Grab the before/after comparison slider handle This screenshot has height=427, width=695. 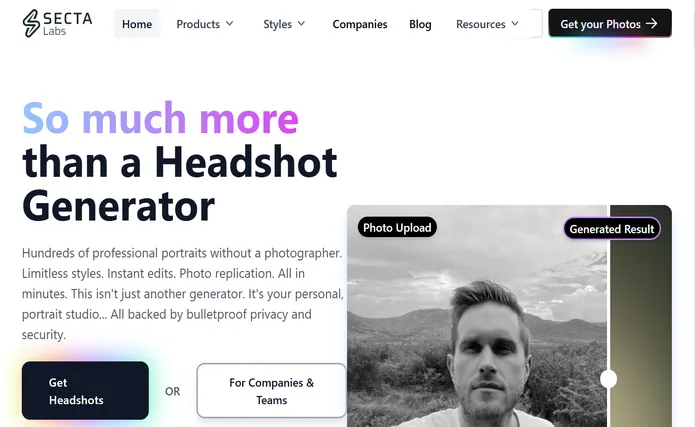pos(609,379)
